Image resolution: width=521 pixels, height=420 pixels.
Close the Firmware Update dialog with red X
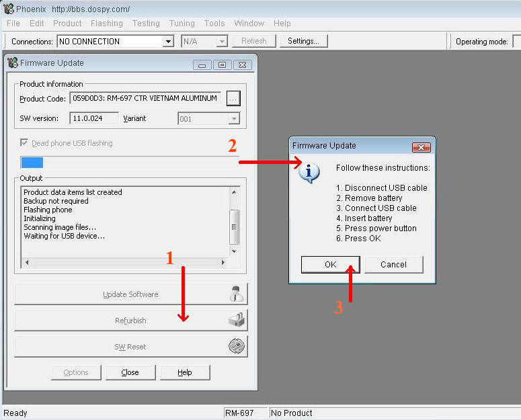[x=421, y=147]
